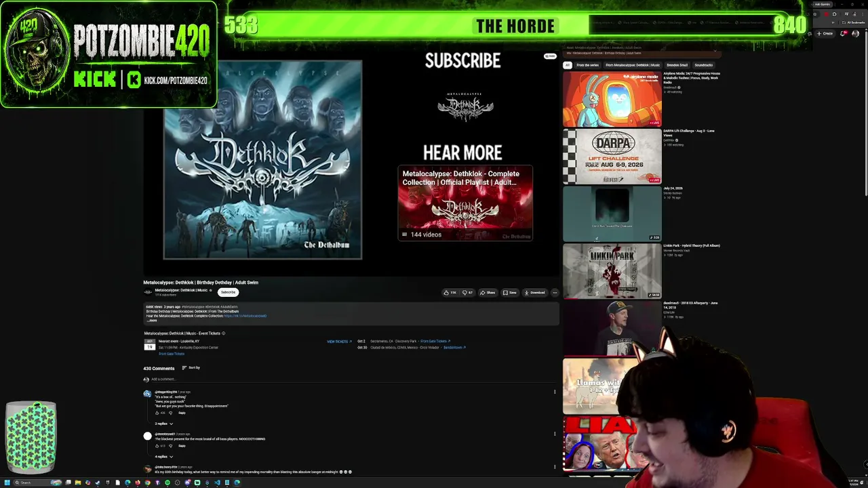The image size is (868, 488).
Task: Open Front Gate Tickets link for Louisville event
Action: coord(172,354)
